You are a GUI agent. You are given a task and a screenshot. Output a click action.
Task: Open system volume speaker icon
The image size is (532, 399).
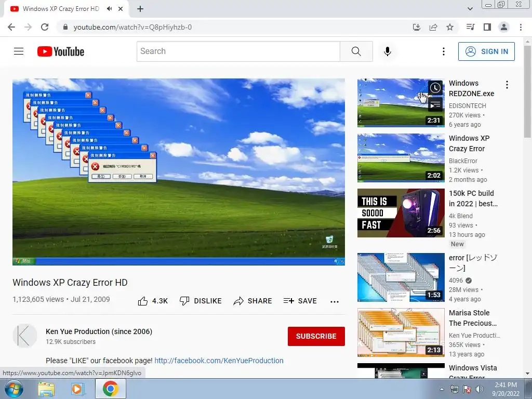coord(479,389)
